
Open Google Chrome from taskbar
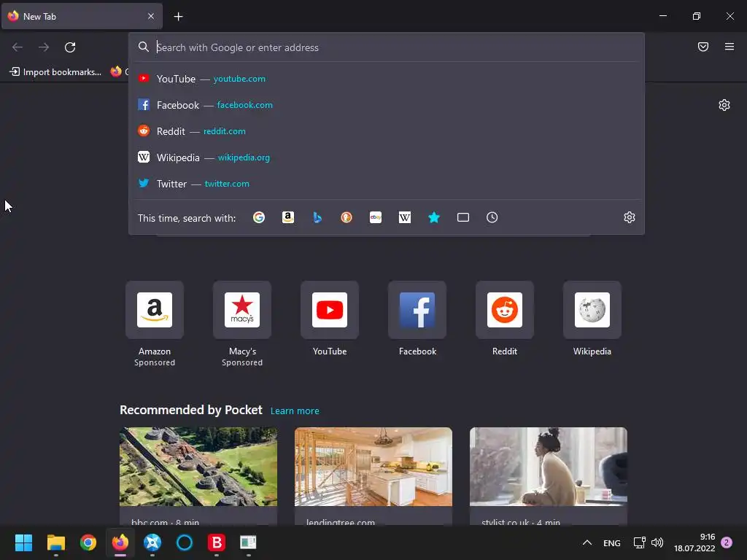click(x=88, y=542)
